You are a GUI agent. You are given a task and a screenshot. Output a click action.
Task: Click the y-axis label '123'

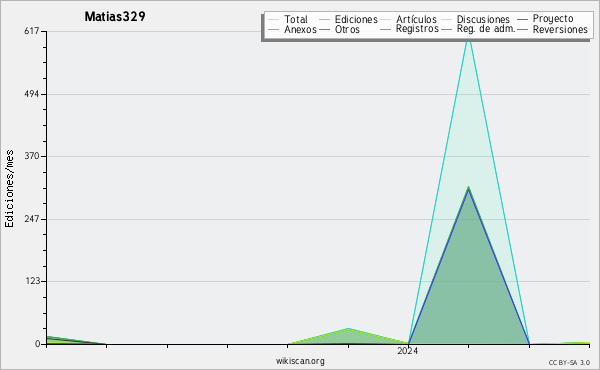[32, 281]
